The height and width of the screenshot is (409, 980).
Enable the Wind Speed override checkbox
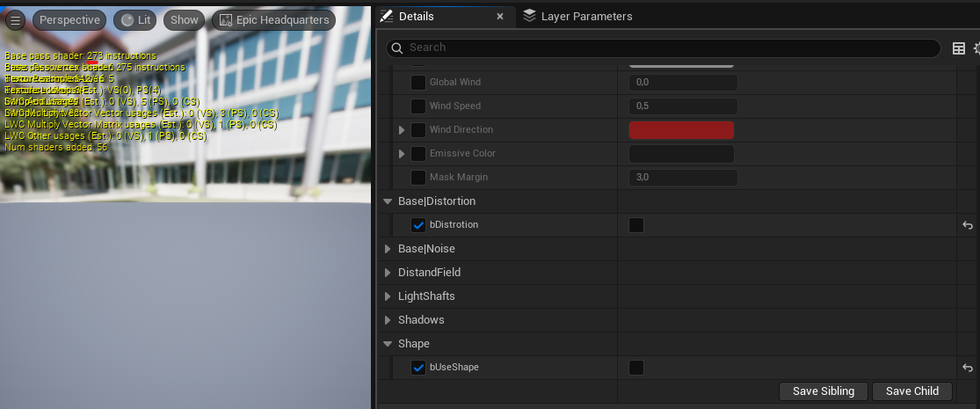[418, 106]
